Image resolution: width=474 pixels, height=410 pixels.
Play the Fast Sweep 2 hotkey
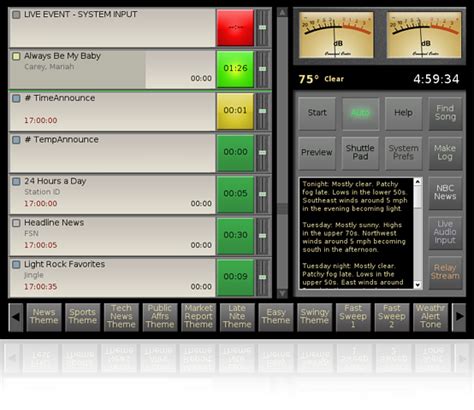click(x=392, y=317)
